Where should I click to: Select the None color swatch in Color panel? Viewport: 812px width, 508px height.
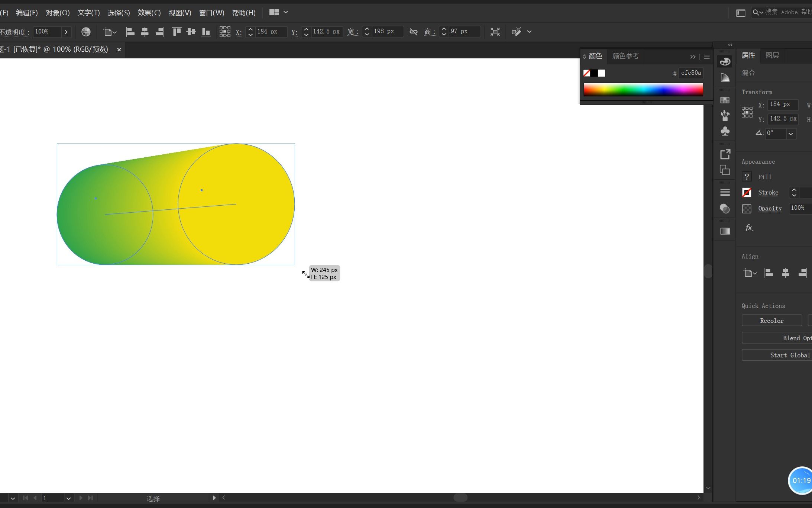[587, 73]
